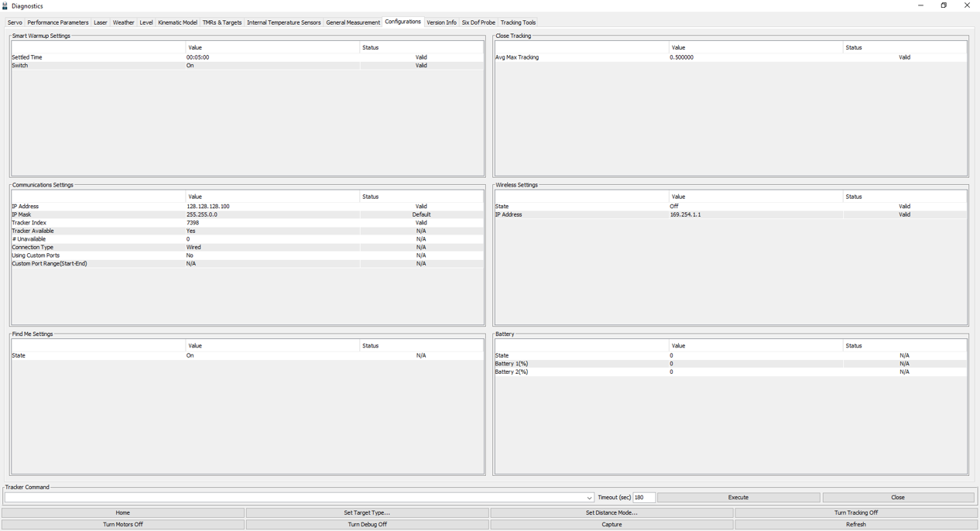The width and height of the screenshot is (980, 531).
Task: Open the Kinematic Model tab
Action: tap(177, 22)
